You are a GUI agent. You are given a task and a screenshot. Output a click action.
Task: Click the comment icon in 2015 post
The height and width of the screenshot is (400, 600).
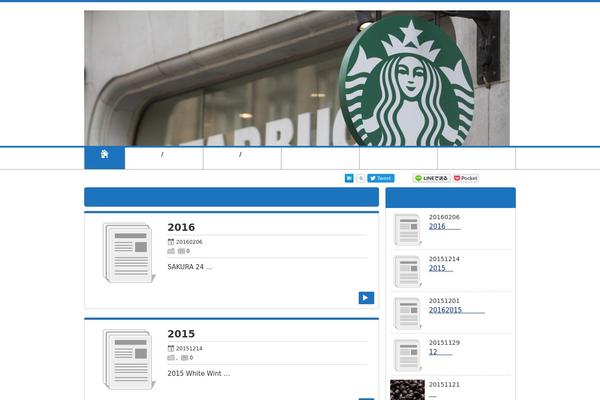pos(184,358)
